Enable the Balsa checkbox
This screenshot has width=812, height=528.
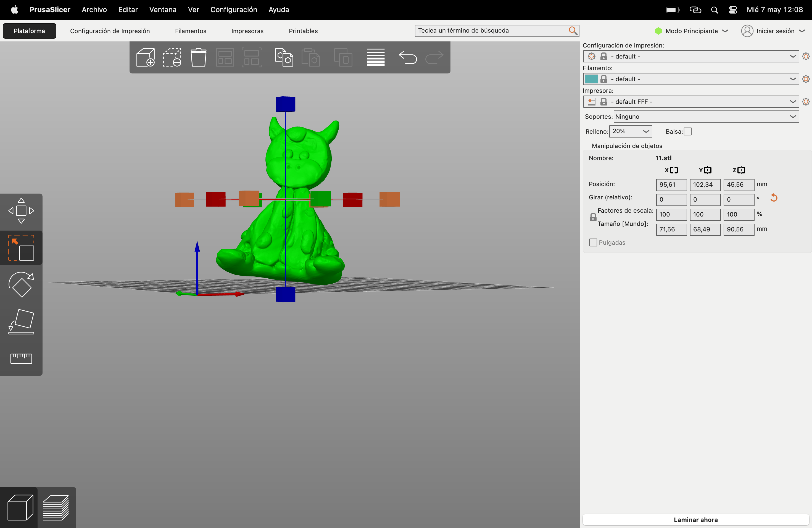(688, 132)
